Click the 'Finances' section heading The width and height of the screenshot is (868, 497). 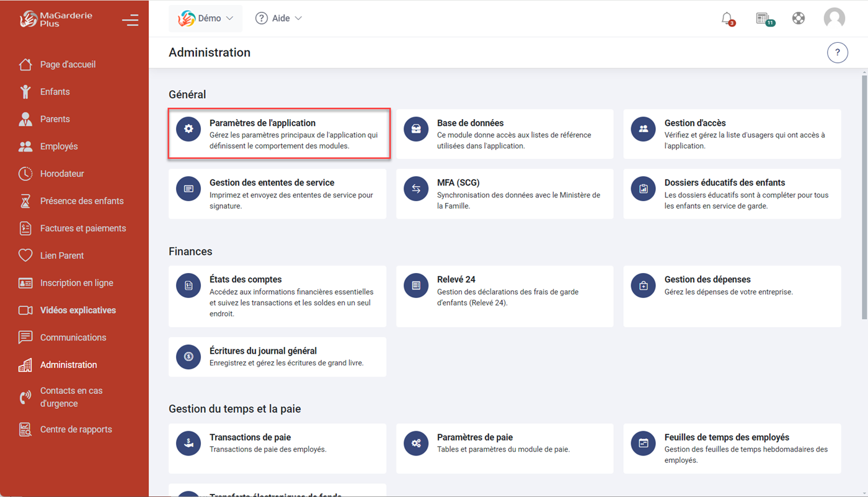click(x=190, y=251)
